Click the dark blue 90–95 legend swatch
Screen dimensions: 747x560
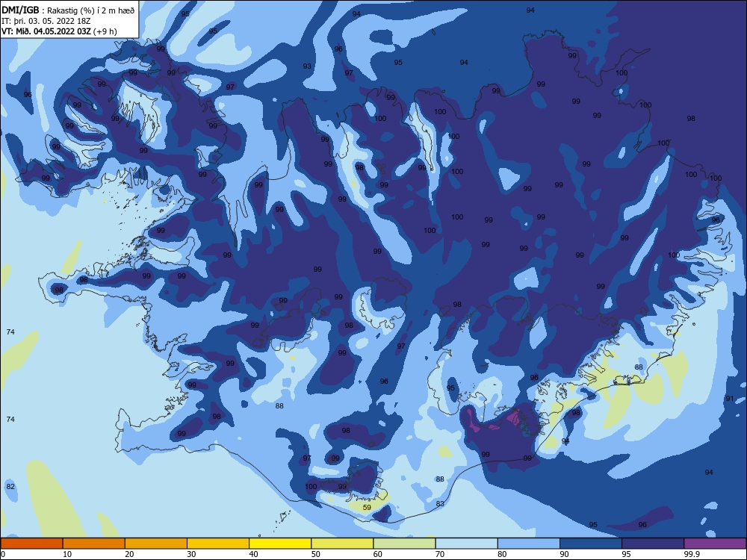(x=591, y=544)
